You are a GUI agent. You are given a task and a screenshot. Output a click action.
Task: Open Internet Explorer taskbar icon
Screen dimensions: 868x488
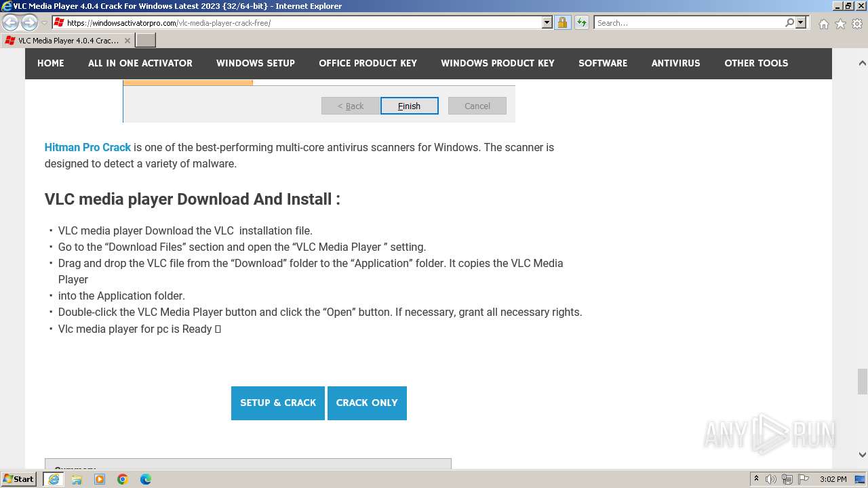coord(54,479)
